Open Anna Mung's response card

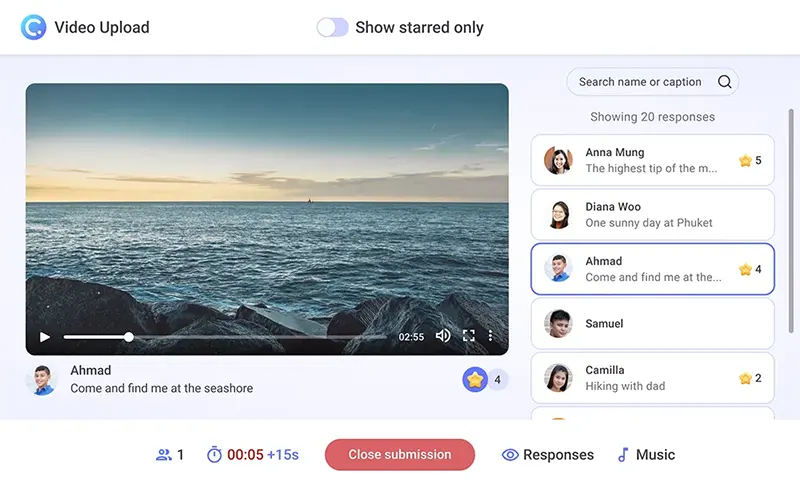[652, 160]
